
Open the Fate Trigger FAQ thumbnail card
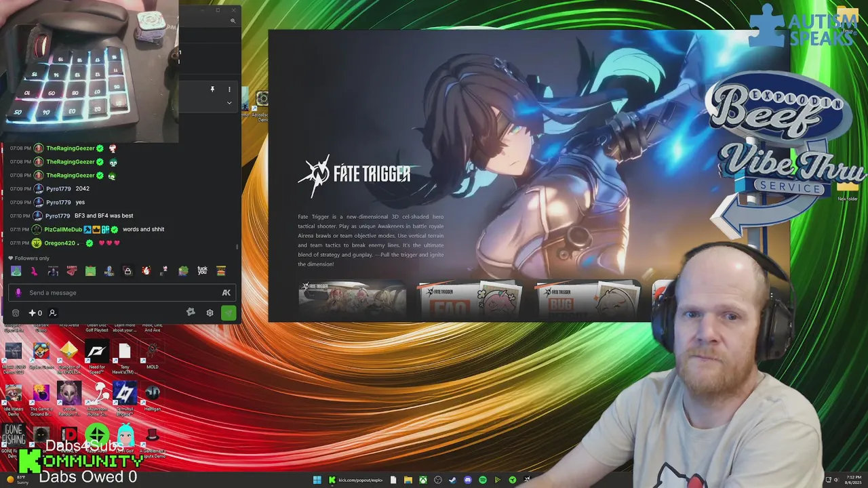470,300
